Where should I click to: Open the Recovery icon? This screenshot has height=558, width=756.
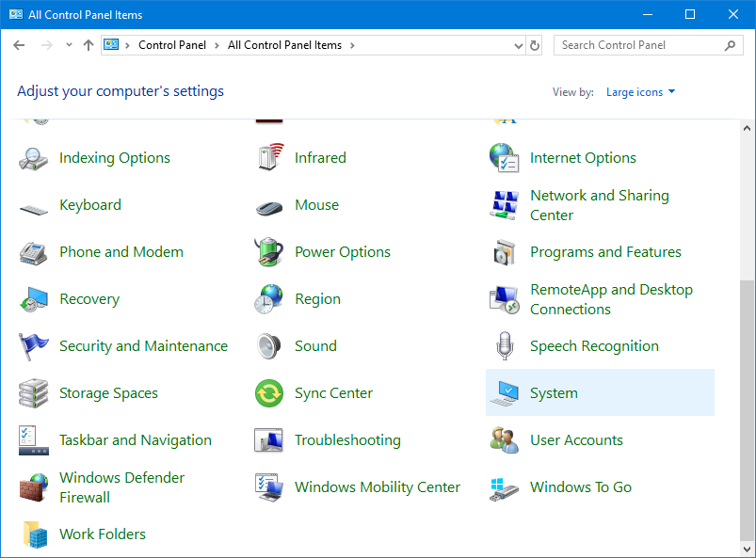pyautogui.click(x=34, y=299)
